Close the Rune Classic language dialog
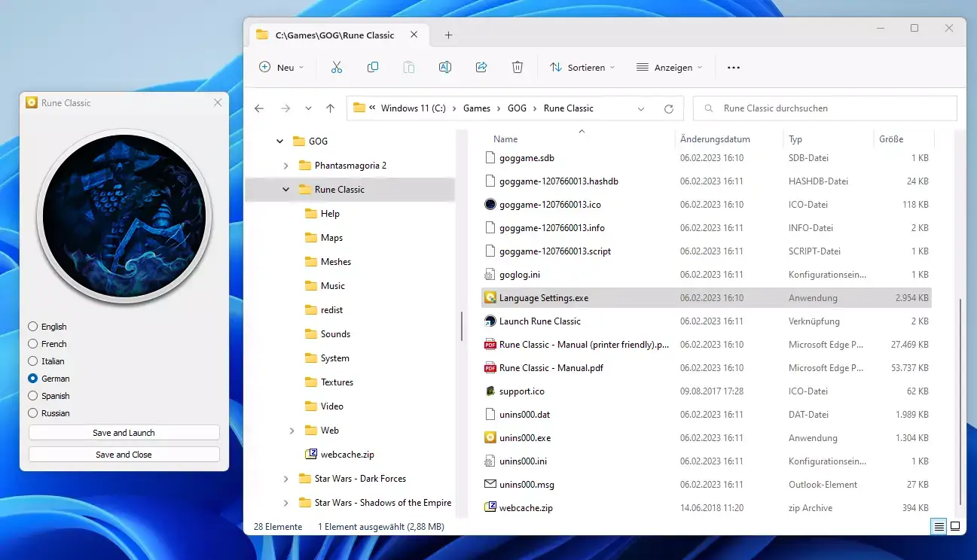 [x=218, y=102]
